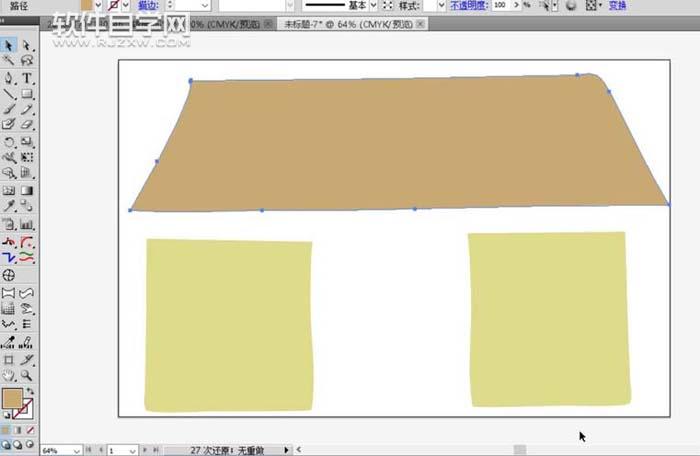
Task: Choose the Perspective Grid tool
Action: [27, 173]
